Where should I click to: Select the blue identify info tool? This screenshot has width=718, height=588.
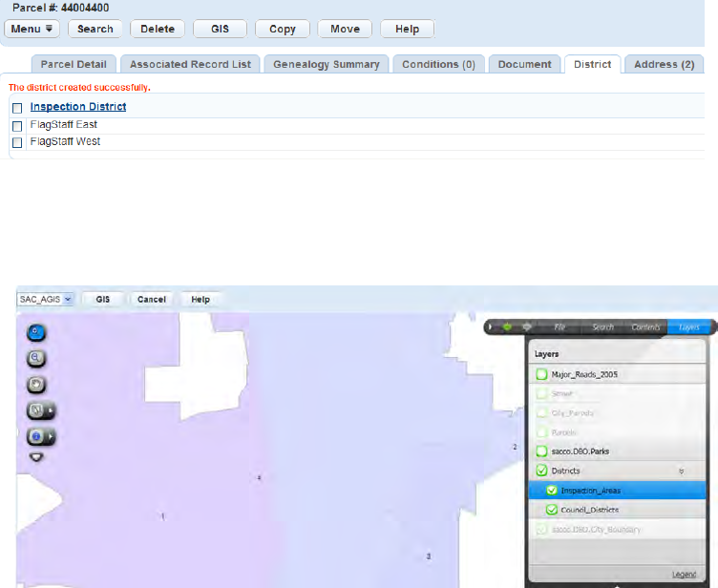35,436
